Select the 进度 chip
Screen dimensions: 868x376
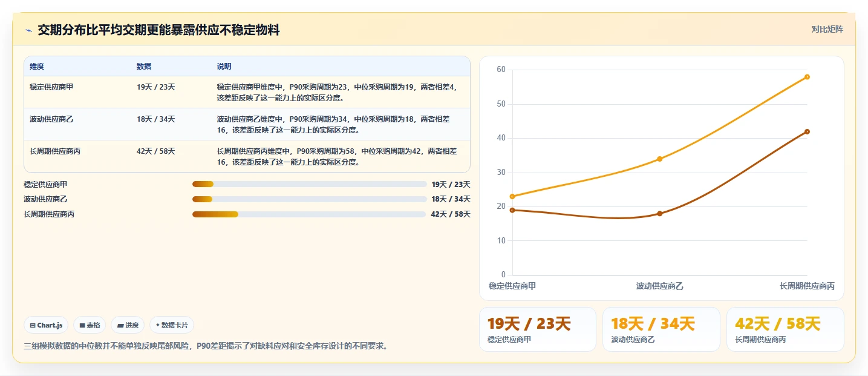[x=128, y=325]
